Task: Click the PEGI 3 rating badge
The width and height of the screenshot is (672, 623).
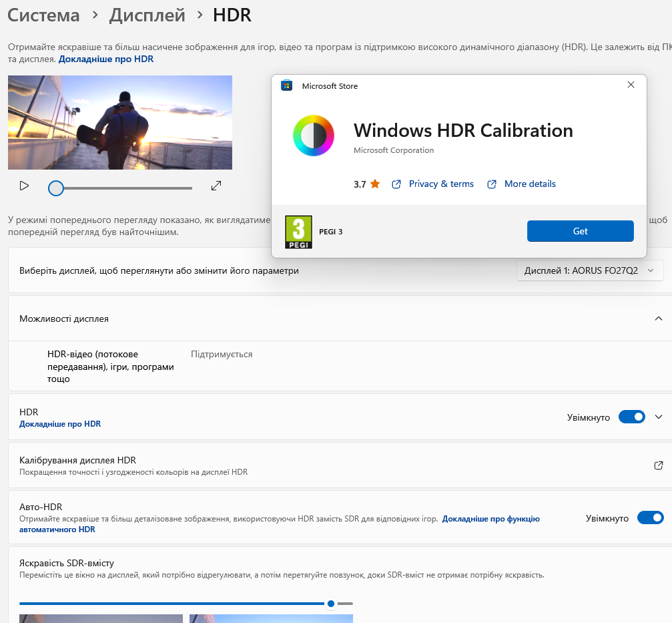Action: [298, 232]
